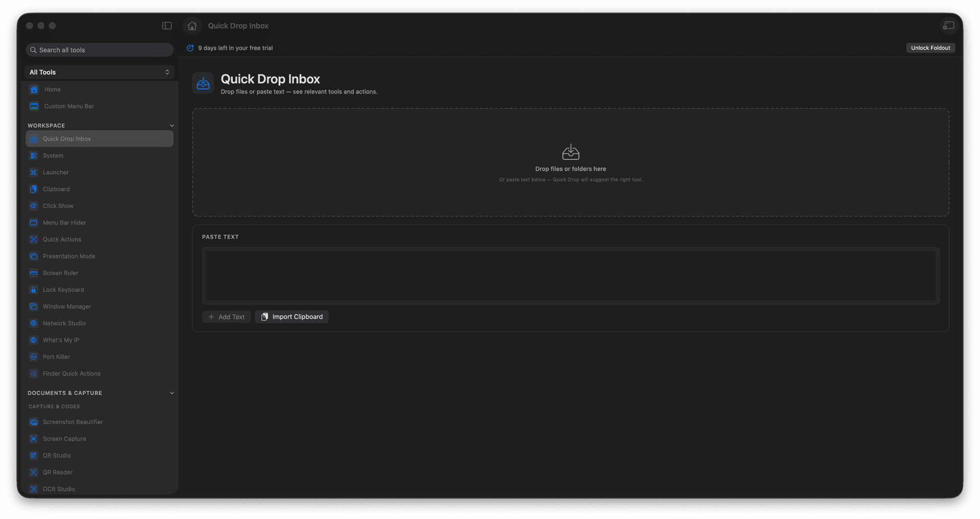The image size is (980, 519).
Task: Collapse the Documents & Capture section chevron
Action: click(x=172, y=393)
